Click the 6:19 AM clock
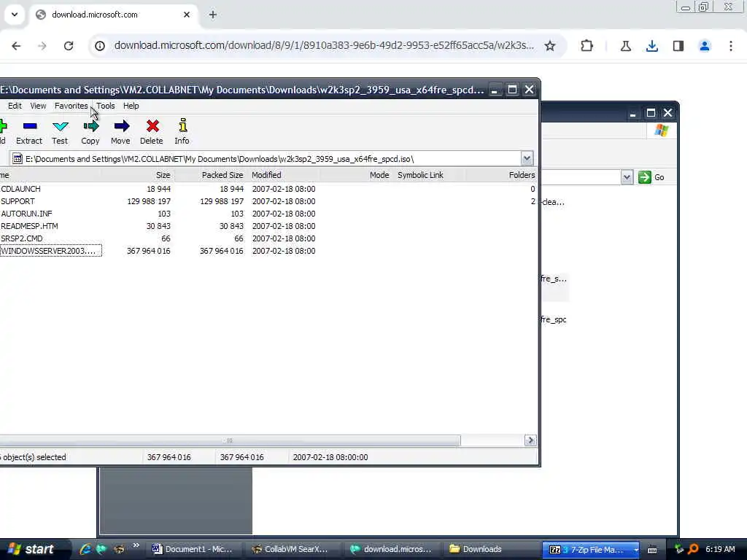747x560 pixels. point(720,549)
